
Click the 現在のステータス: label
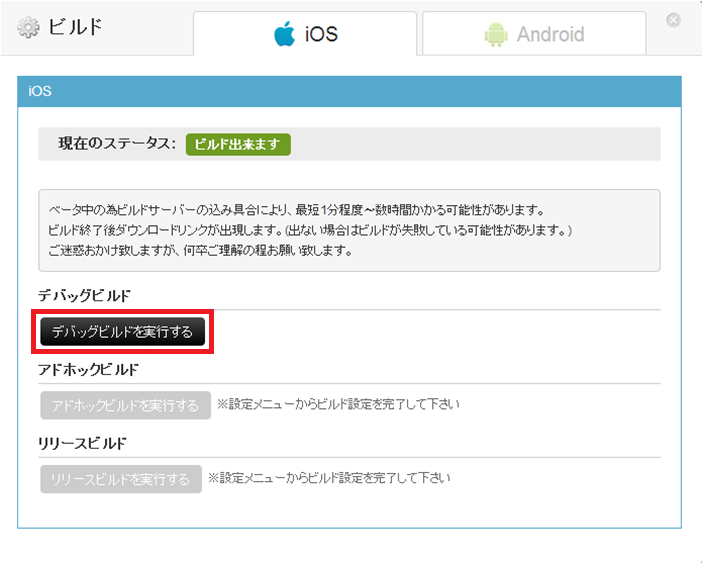coord(117,144)
